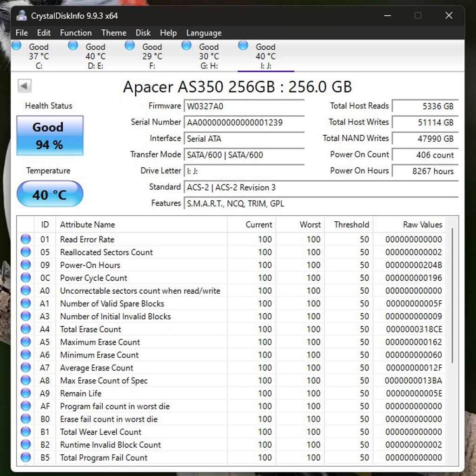Click the status icon for Maximum Erase Count

(26, 342)
